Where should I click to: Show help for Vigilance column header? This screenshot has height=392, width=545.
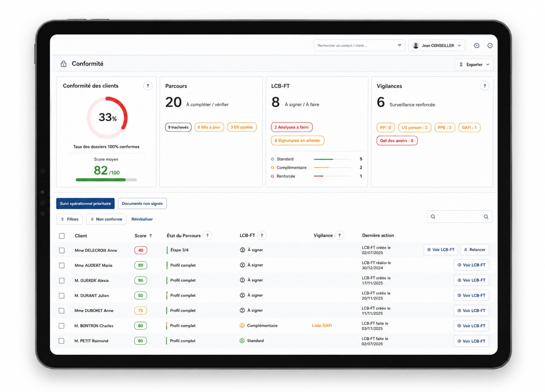[x=339, y=235]
